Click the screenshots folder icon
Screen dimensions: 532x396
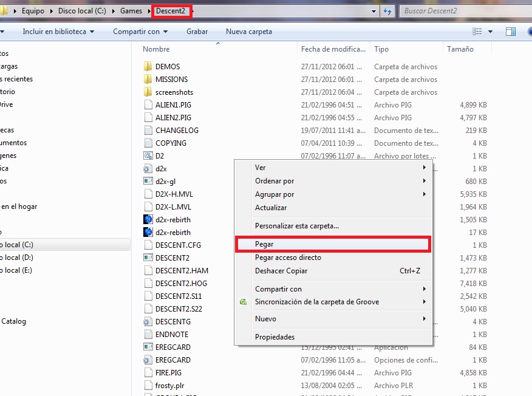tap(148, 92)
